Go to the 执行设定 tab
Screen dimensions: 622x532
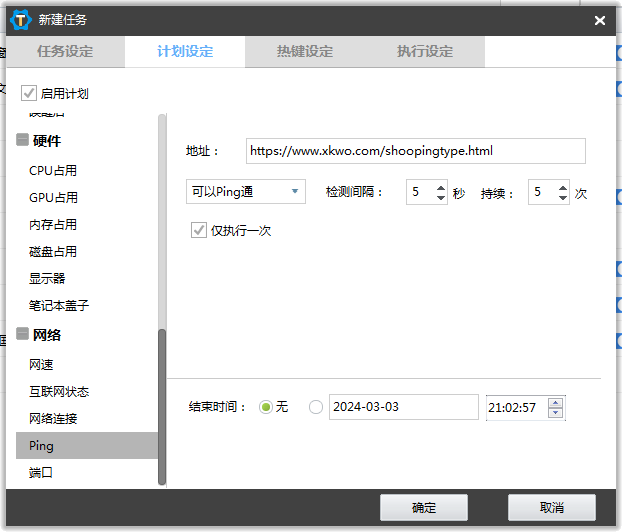(x=425, y=52)
